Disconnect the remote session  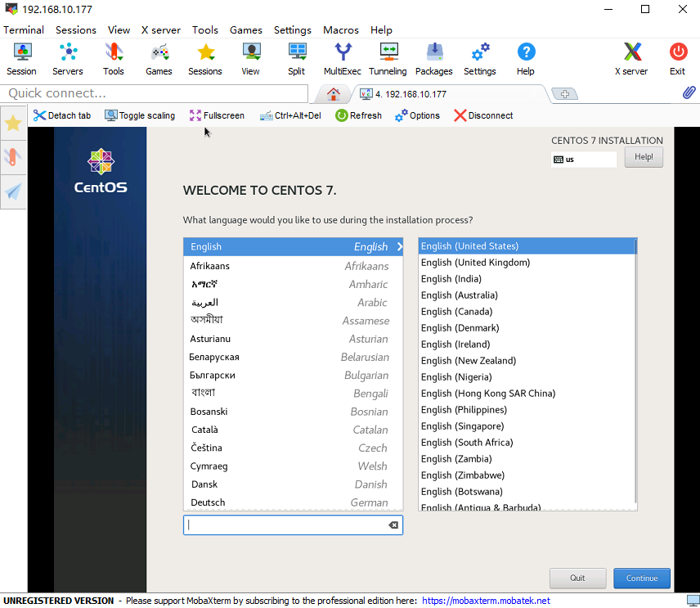pyautogui.click(x=483, y=115)
